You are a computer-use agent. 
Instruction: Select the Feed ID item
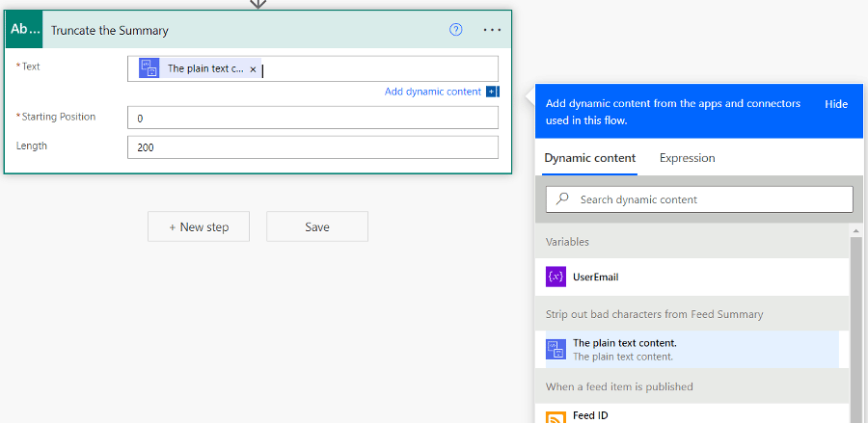(x=692, y=414)
